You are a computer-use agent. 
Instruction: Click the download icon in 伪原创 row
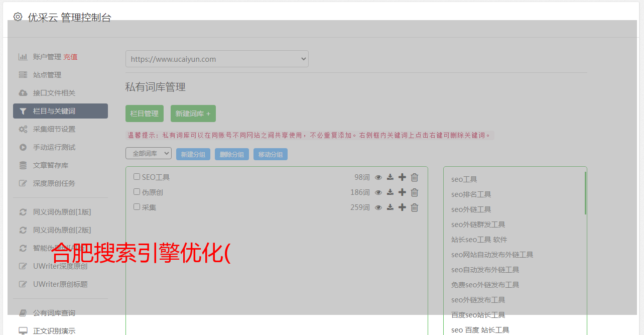point(390,192)
